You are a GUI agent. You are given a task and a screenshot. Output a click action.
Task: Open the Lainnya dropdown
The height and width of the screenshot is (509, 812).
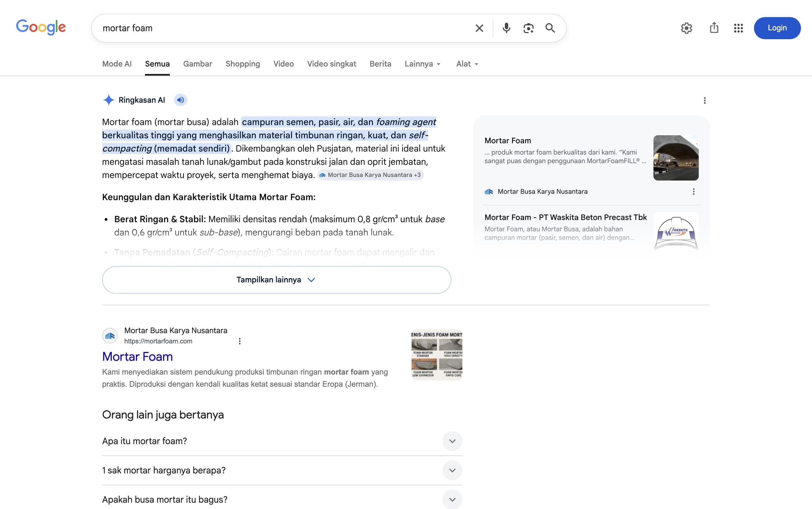423,64
